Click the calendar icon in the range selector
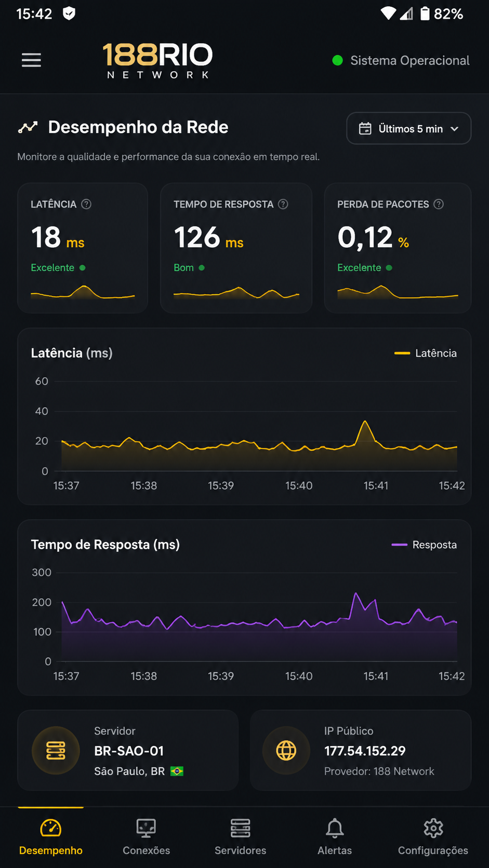This screenshot has height=868, width=489. click(x=365, y=129)
